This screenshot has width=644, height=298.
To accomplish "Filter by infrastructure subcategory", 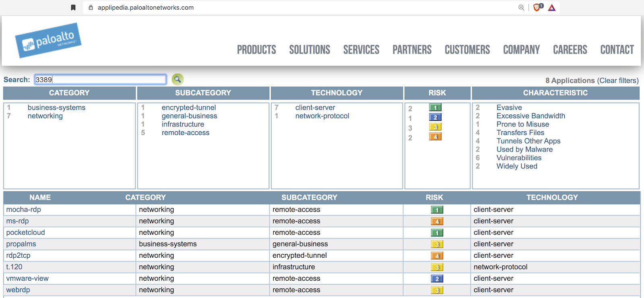I will [x=183, y=124].
